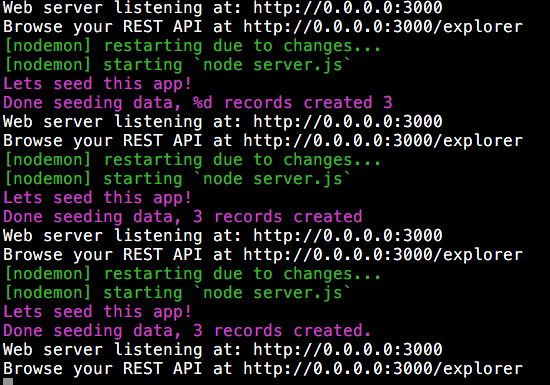The image size is (550, 385).
Task: Click the topmost "[nodemon] starting `node server.js`" line
Action: pyautogui.click(x=177, y=65)
